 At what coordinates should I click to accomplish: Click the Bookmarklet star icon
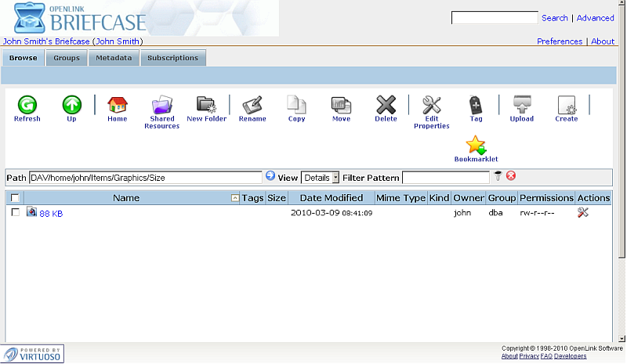pos(476,145)
